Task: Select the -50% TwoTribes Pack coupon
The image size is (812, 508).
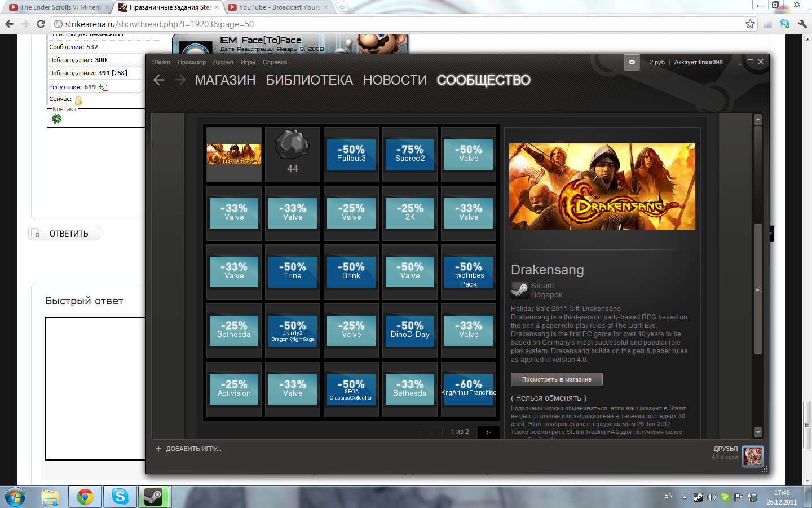Action: click(469, 271)
